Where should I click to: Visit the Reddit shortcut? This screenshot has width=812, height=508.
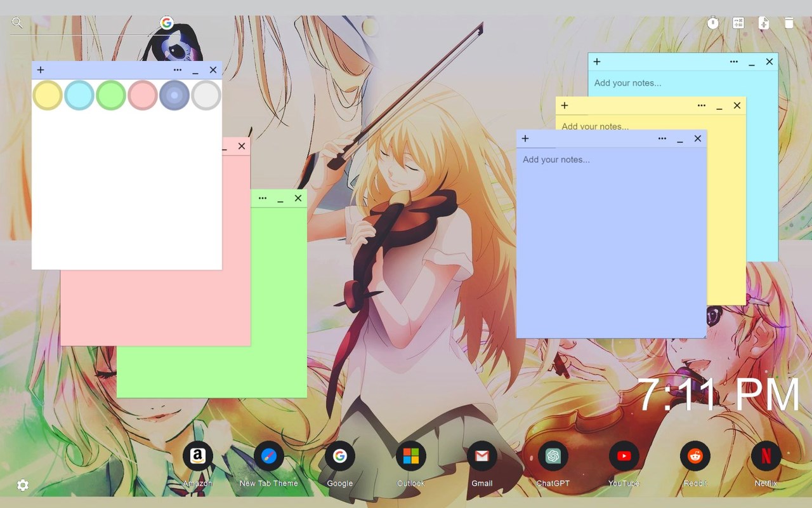695,456
